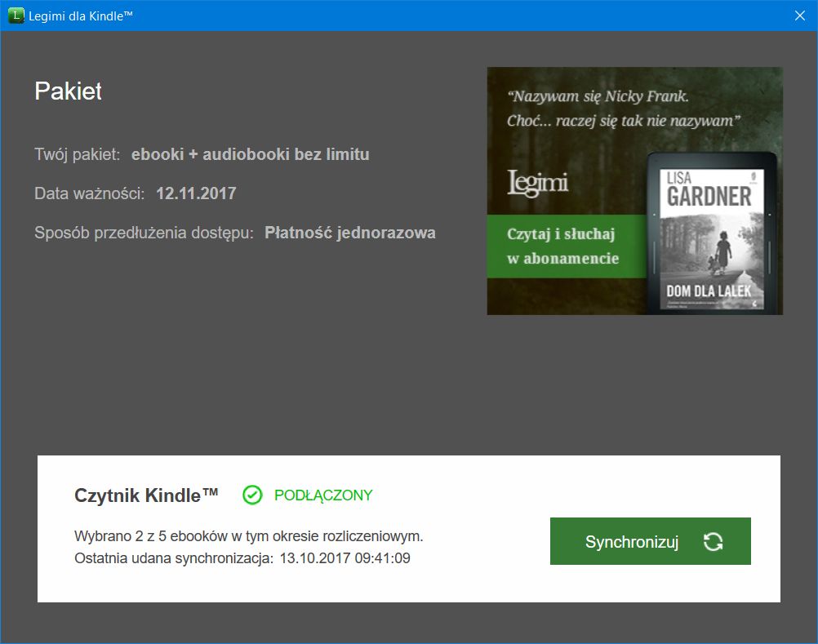The height and width of the screenshot is (644, 818).
Task: Click the green connected checkmark icon
Action: coord(252,495)
